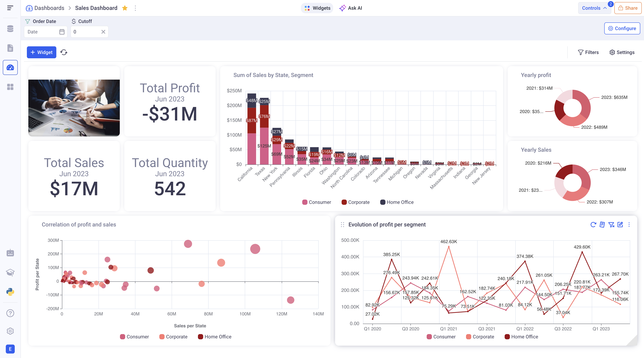Collapse the Controls panel chevron
Image resolution: width=644 pixels, height=358 pixels.
(605, 8)
